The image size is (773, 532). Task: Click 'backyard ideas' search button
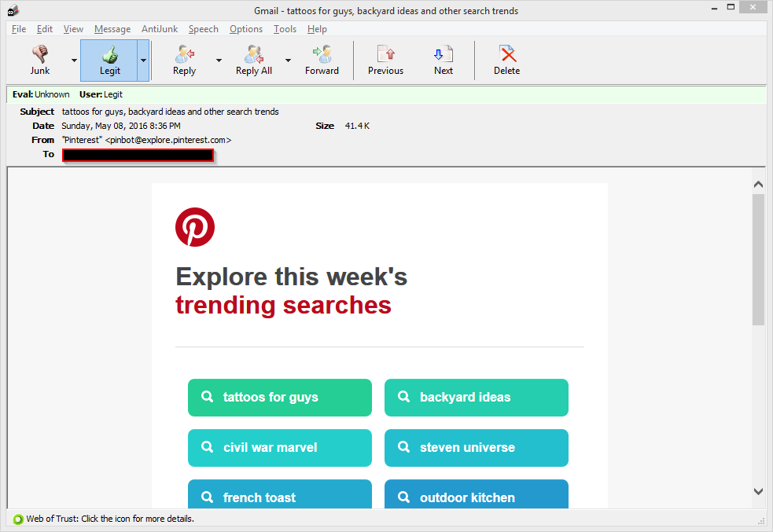click(477, 398)
